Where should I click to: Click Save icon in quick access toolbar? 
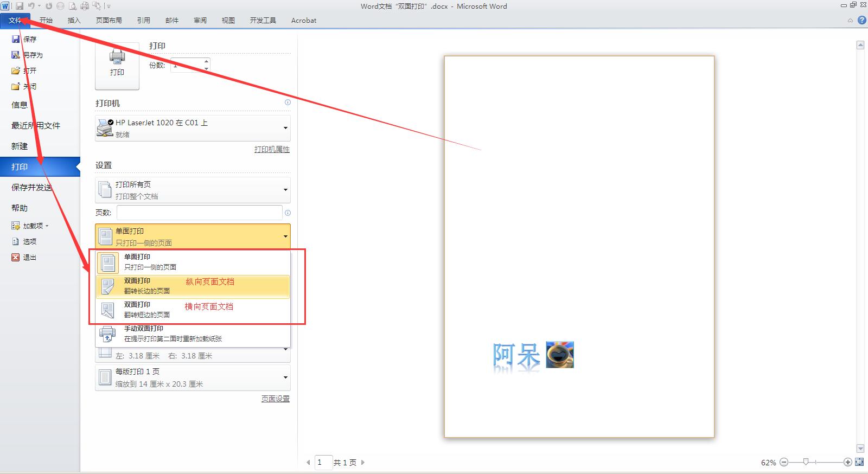pos(20,6)
